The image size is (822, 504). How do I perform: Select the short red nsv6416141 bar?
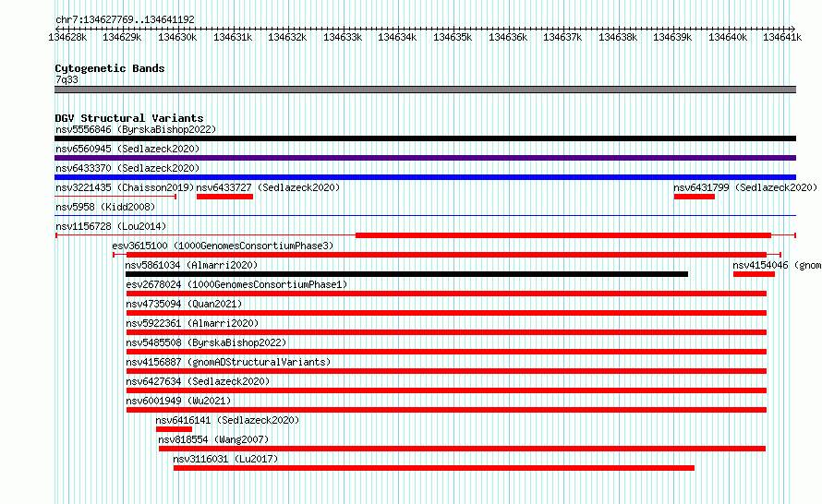tap(174, 429)
